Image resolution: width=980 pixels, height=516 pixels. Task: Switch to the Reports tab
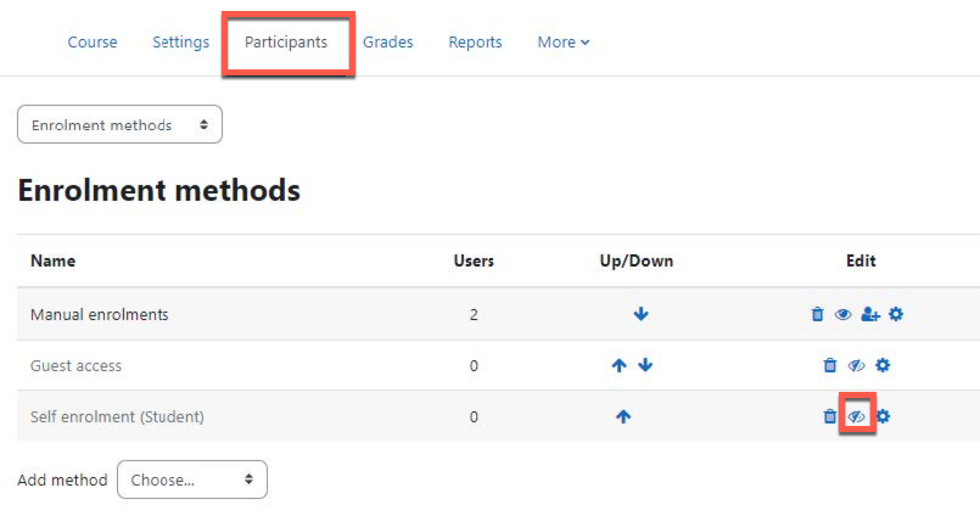point(475,42)
